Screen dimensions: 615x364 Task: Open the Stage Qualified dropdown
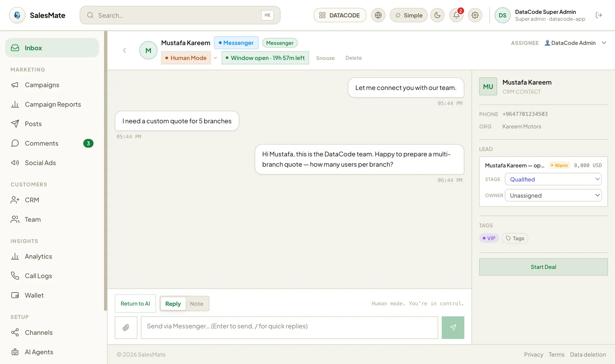(x=553, y=179)
